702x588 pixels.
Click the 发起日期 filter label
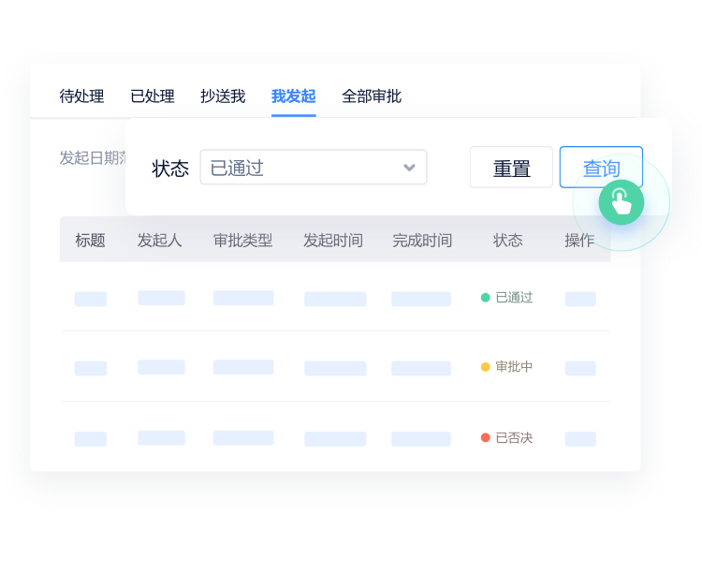(93, 158)
